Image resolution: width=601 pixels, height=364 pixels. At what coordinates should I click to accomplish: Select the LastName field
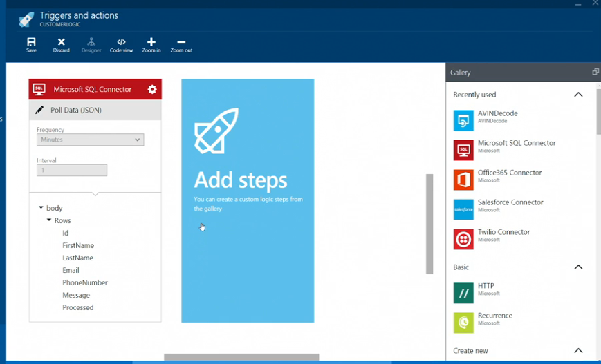coord(78,258)
